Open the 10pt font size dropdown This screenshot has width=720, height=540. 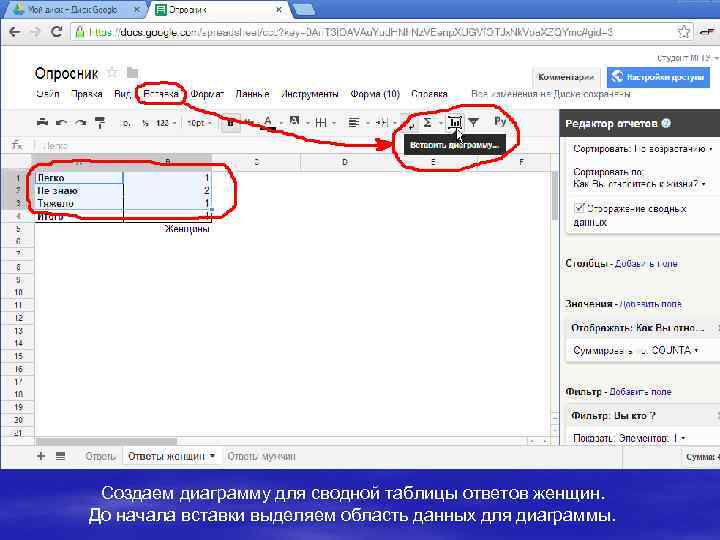tap(199, 123)
